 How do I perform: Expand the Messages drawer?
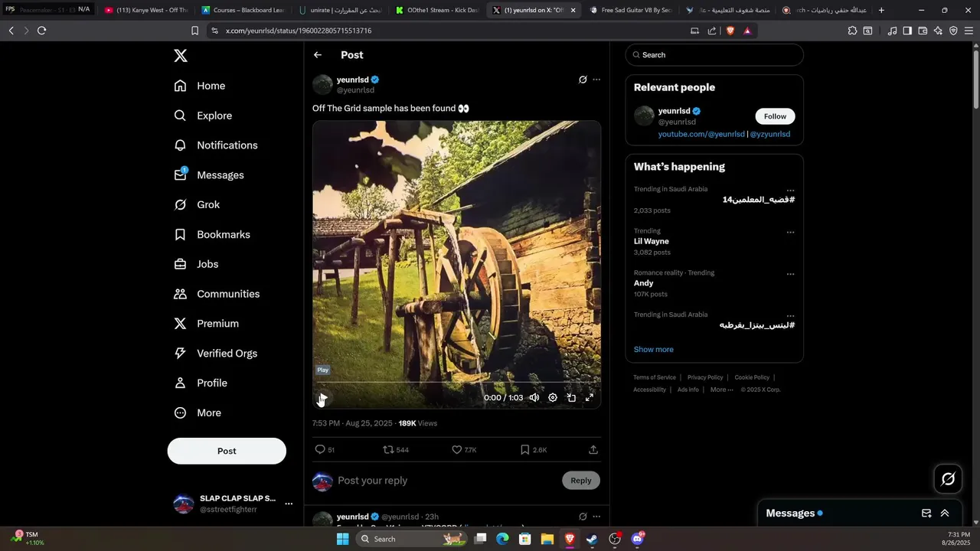click(x=945, y=514)
